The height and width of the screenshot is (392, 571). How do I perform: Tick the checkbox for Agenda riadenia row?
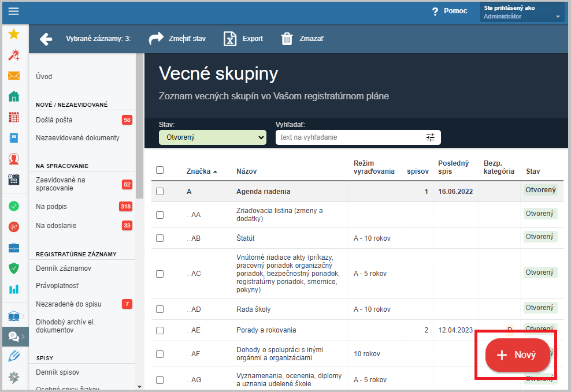(x=160, y=191)
